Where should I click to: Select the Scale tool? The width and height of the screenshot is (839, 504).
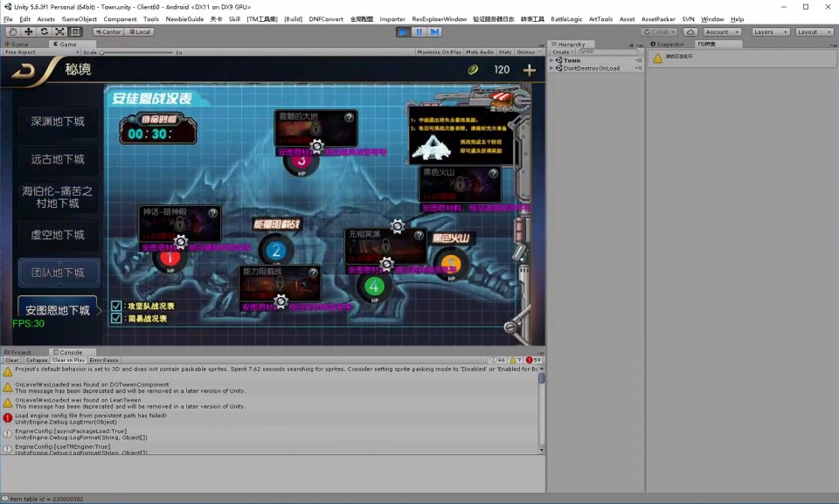(59, 31)
